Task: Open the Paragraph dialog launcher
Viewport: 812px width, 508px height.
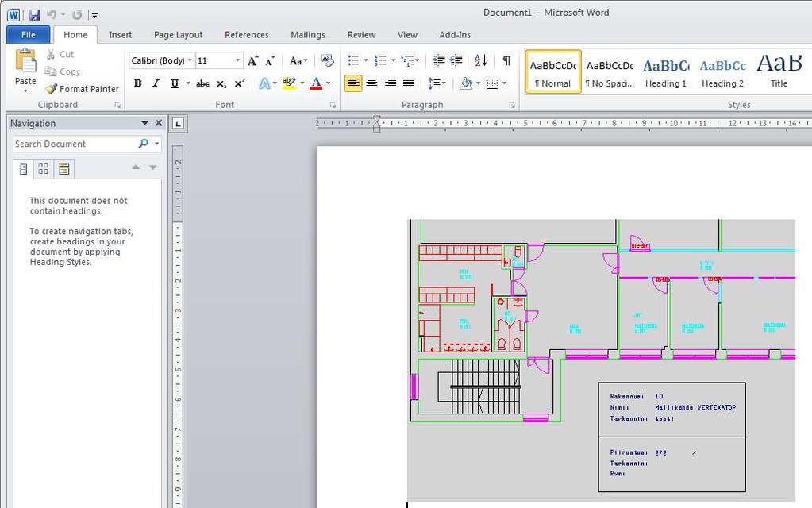Action: click(512, 105)
